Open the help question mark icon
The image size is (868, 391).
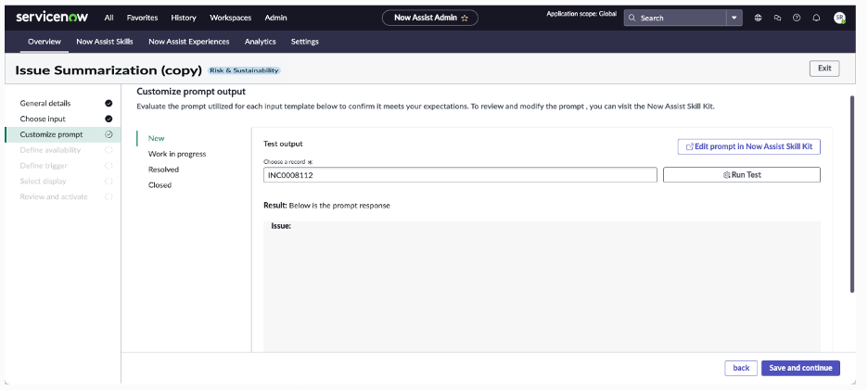coord(797,18)
